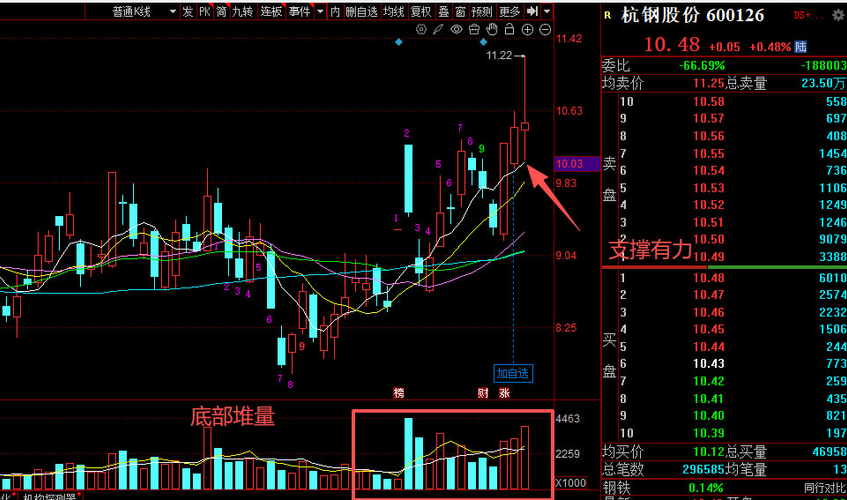Click the 陆 badge next to price change
Screen dimensions: 847x500
pos(801,47)
